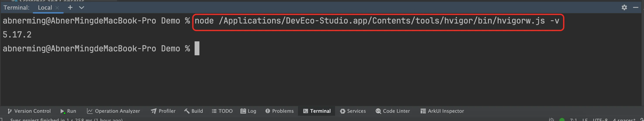This screenshot has height=121, width=644.
Task: Open the ArkUI Inspector panel
Action: 442,111
